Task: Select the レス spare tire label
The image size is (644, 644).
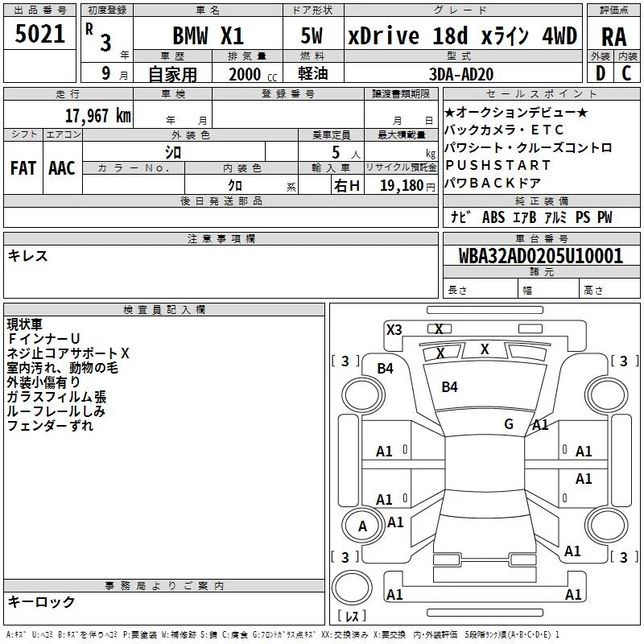Action: click(352, 616)
